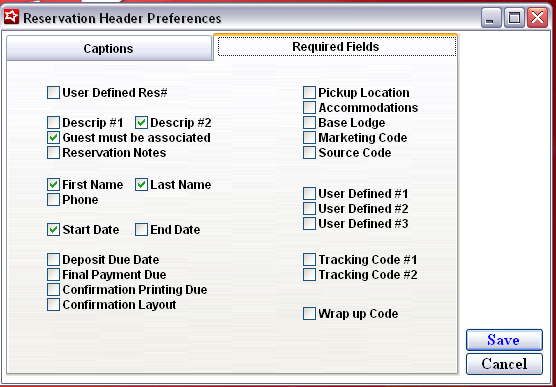Enable Deposit Due Date checkbox
Screen dimensions: 556x387
[53, 260]
